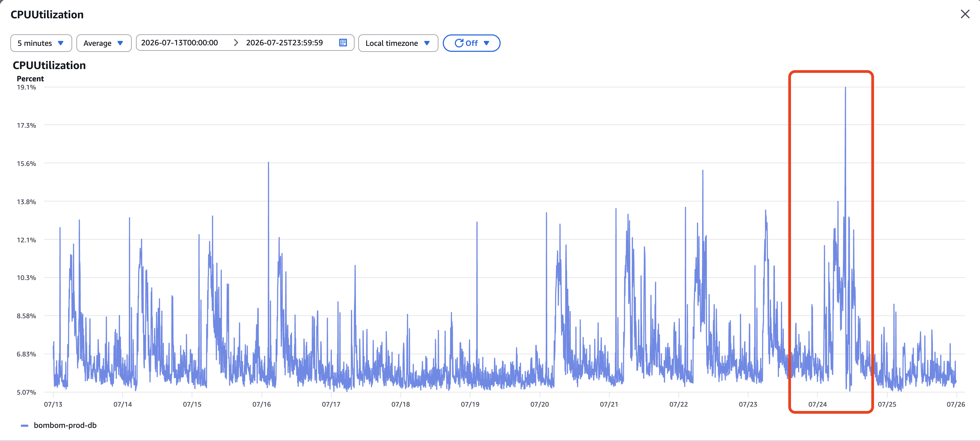The width and height of the screenshot is (980, 441).
Task: Click the 07/16 x-axis label
Action: pyautogui.click(x=262, y=404)
